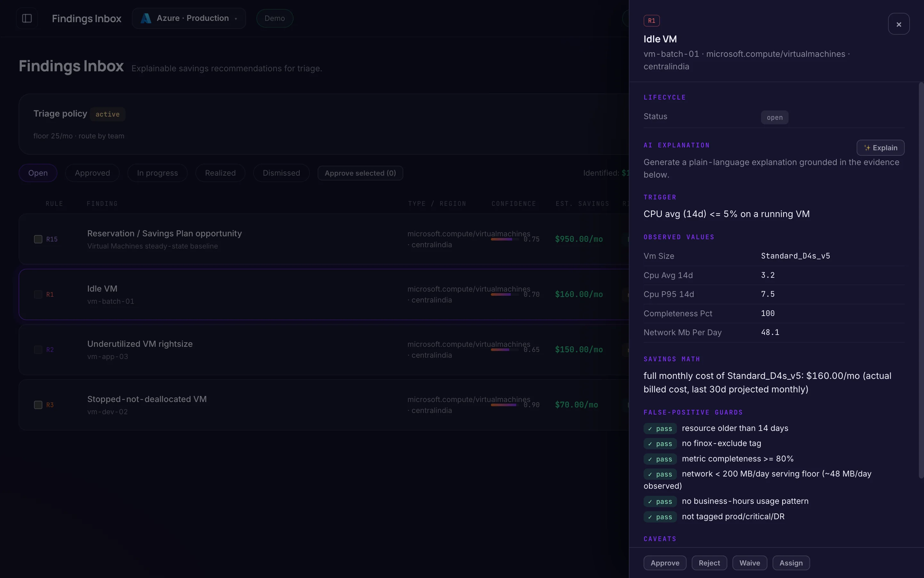Check the R1 Idle VM checkbox

pos(38,295)
